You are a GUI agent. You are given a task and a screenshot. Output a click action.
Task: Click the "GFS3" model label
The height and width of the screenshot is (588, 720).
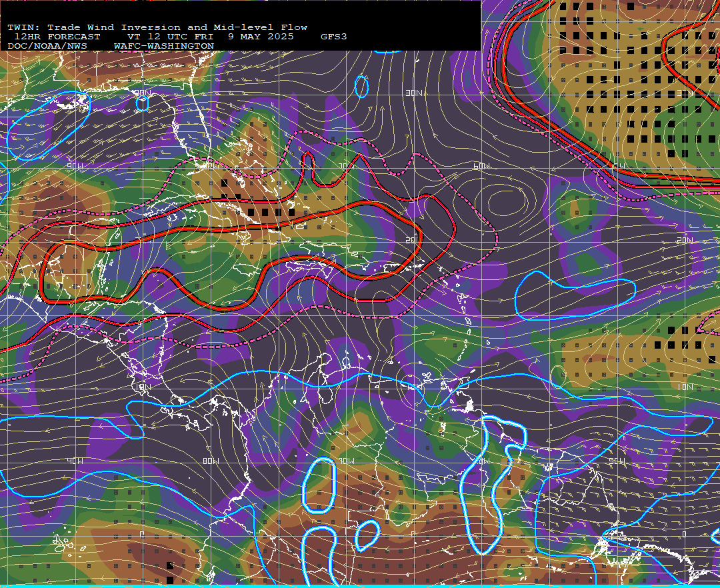pos(334,37)
